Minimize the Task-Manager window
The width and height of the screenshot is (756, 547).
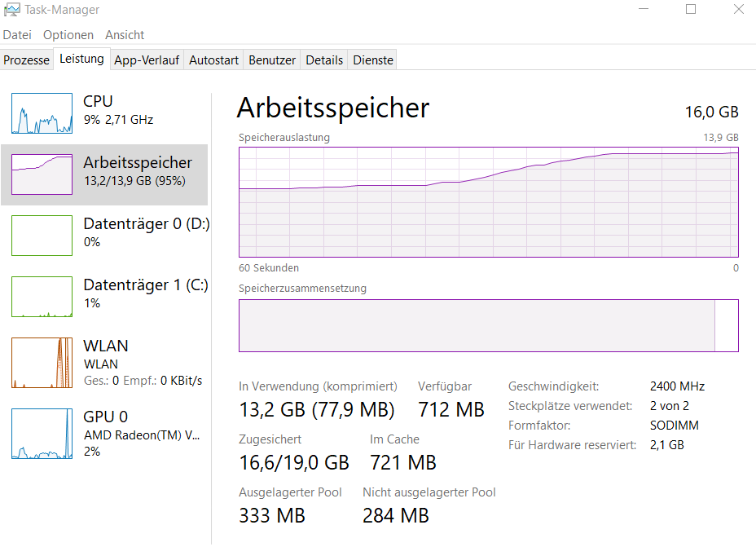[x=644, y=10]
